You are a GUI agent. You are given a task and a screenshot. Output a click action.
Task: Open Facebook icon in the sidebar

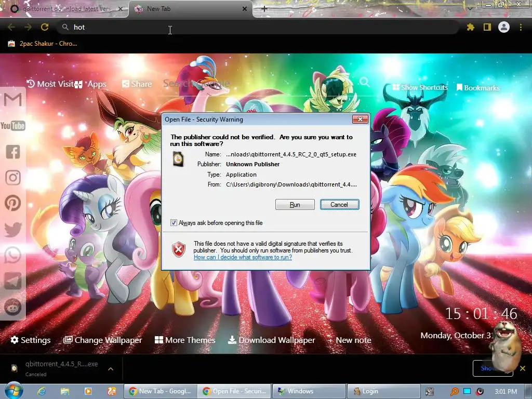(13, 152)
